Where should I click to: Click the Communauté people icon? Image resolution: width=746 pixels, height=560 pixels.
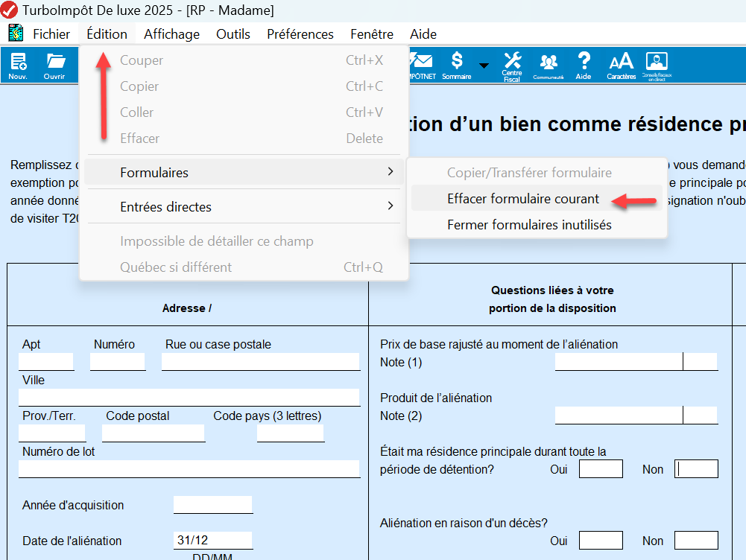549,66
